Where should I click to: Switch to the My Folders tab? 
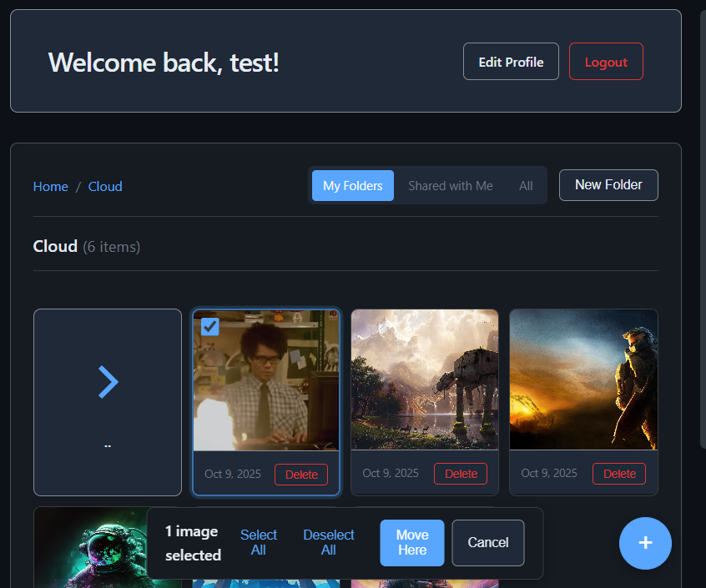coord(352,186)
